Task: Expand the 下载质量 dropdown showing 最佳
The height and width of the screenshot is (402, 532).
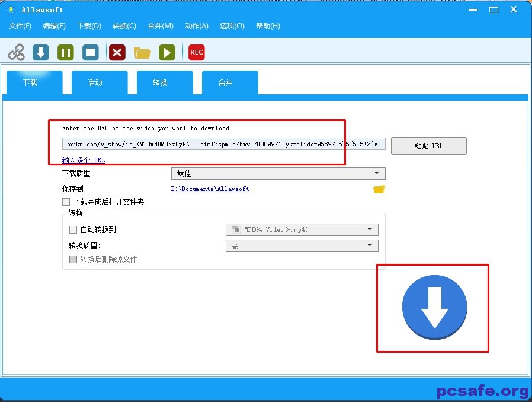Action: pyautogui.click(x=278, y=173)
